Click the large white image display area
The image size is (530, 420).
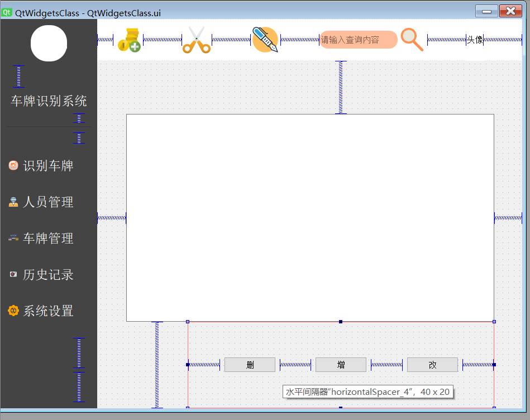(310, 217)
